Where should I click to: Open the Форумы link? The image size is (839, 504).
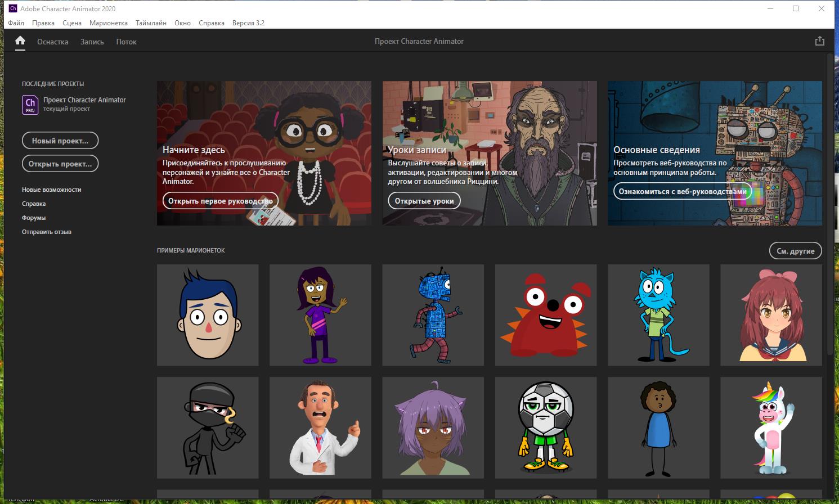click(34, 218)
